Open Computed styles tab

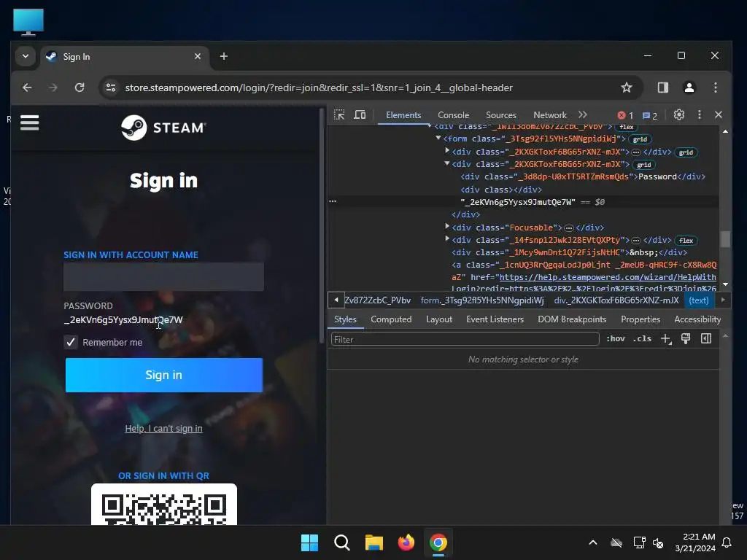pyautogui.click(x=391, y=319)
